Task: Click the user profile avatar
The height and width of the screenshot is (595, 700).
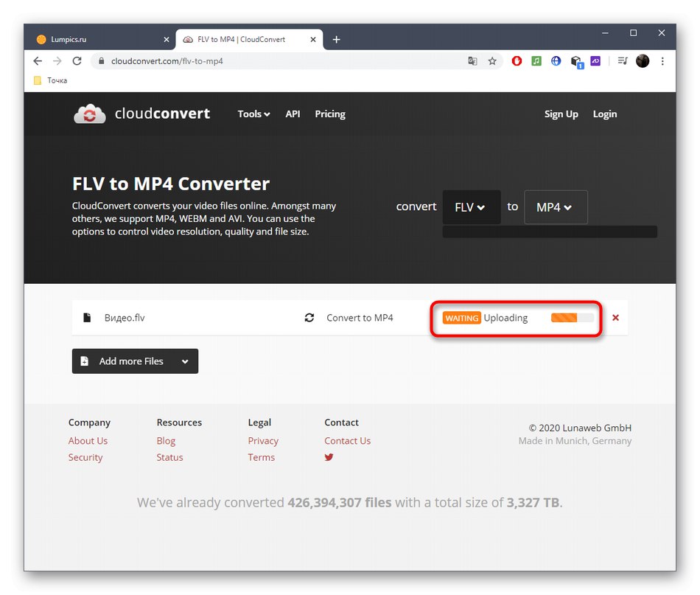Action: point(643,60)
